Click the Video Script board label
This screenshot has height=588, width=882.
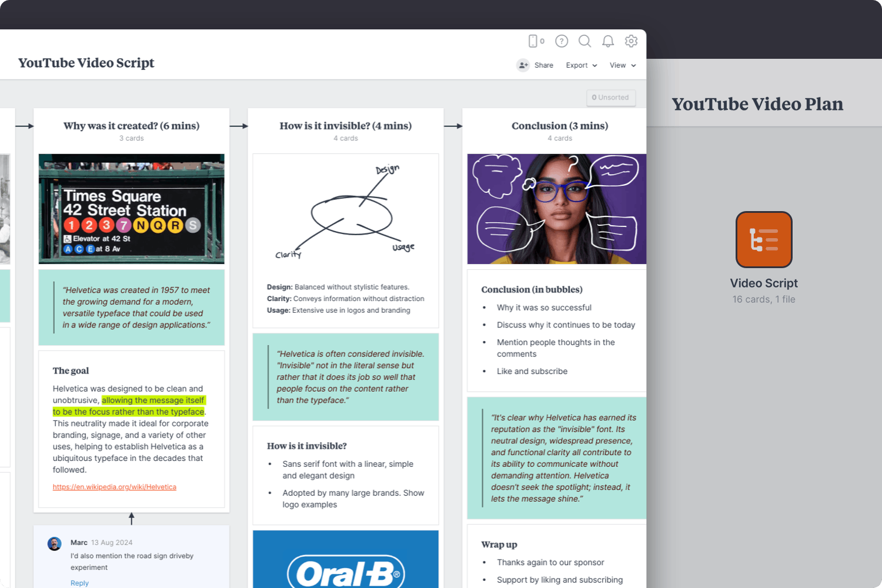pos(764,283)
